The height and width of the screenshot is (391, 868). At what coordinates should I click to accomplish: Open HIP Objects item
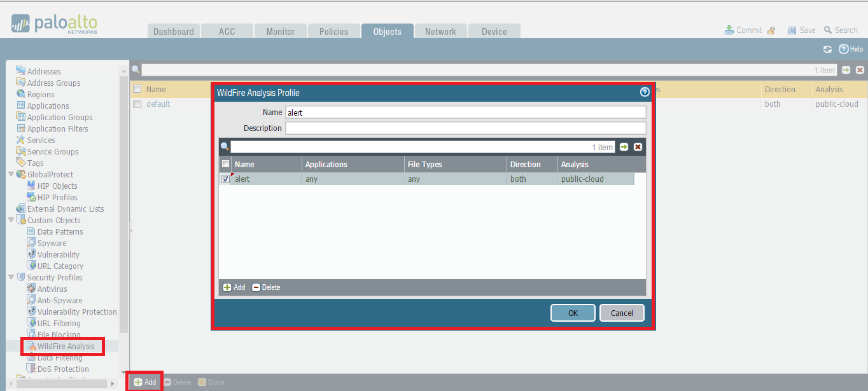coord(57,186)
